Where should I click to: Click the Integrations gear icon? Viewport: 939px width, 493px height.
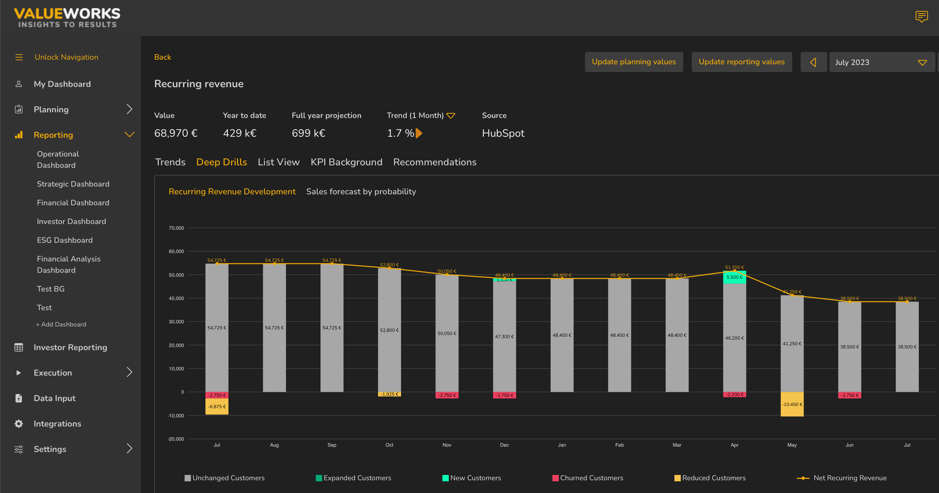(x=19, y=424)
